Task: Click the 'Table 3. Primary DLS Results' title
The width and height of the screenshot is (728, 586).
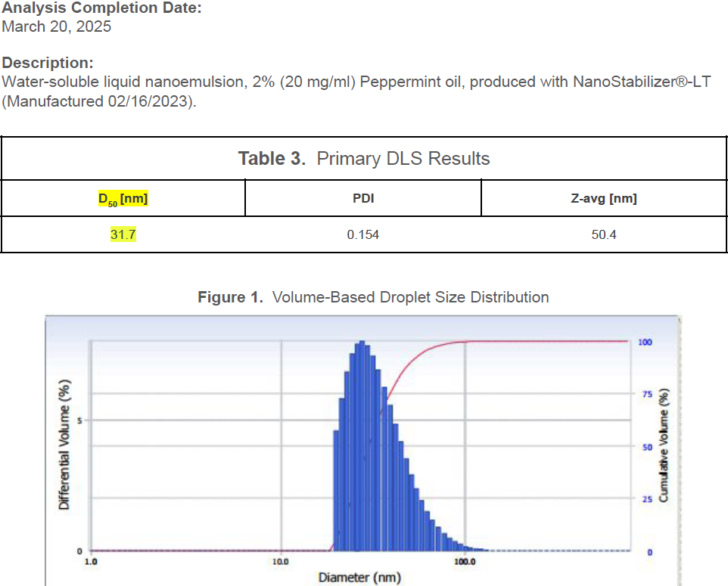Action: [364, 158]
